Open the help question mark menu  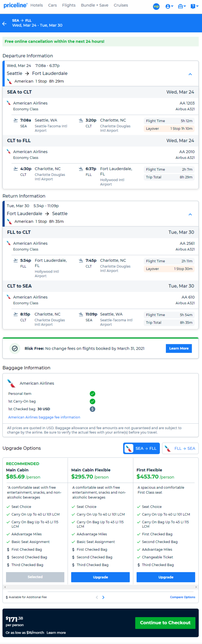pyautogui.click(x=194, y=6)
